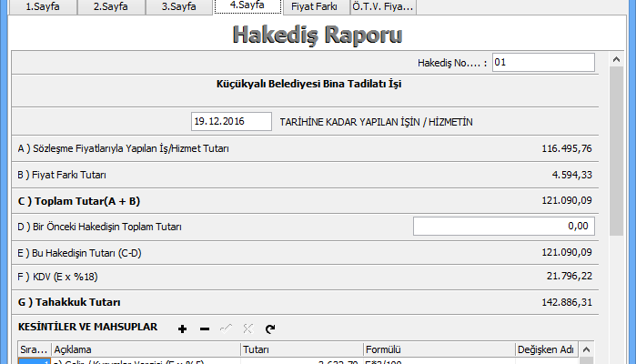Select the Değişken Adı column header

(544, 349)
